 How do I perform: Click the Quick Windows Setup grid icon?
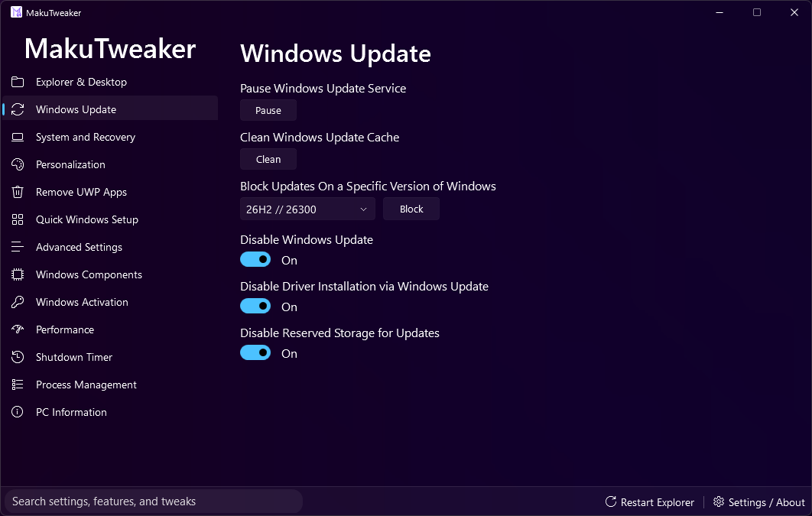pyautogui.click(x=18, y=219)
